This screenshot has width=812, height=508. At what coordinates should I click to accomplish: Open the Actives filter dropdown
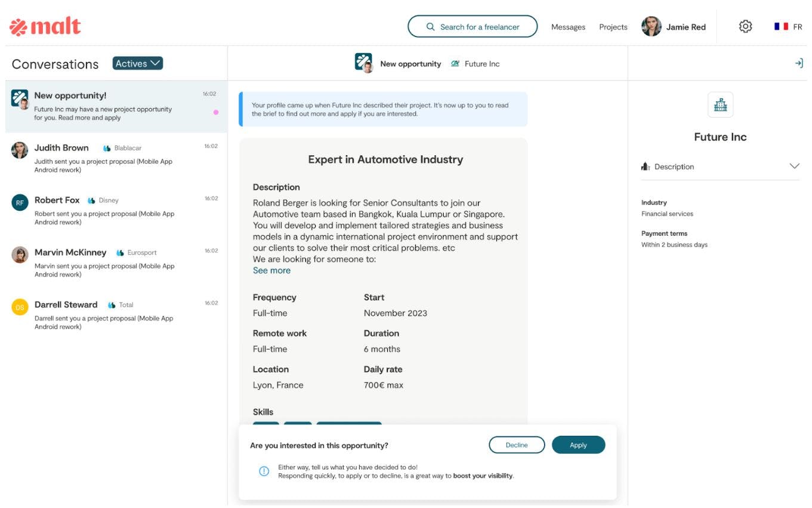click(138, 63)
